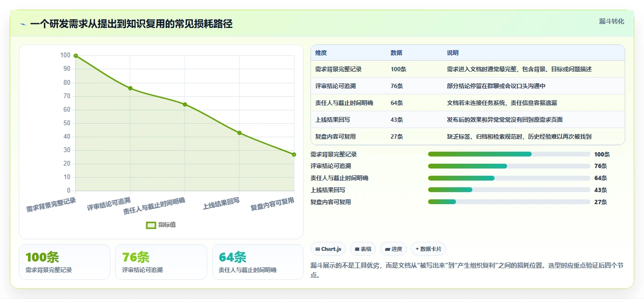644x299 pixels.
Task: Click the 76条 value beside the progress bar
Action: click(x=601, y=166)
